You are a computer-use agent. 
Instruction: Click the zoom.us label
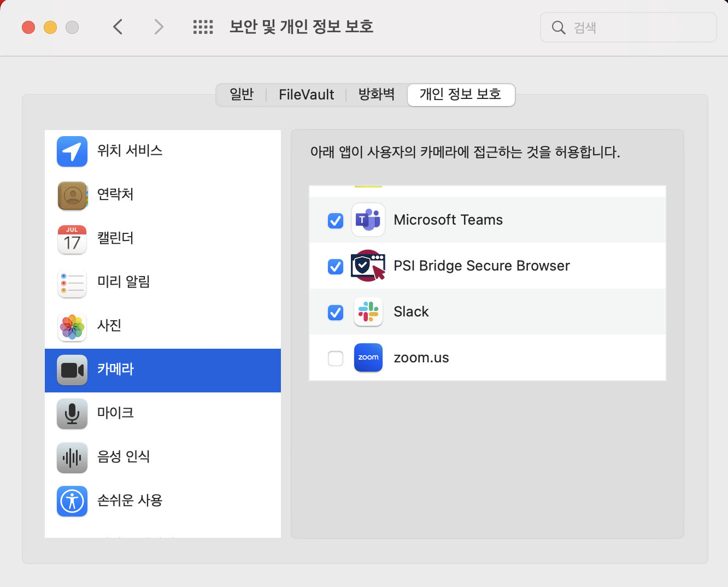pos(421,358)
